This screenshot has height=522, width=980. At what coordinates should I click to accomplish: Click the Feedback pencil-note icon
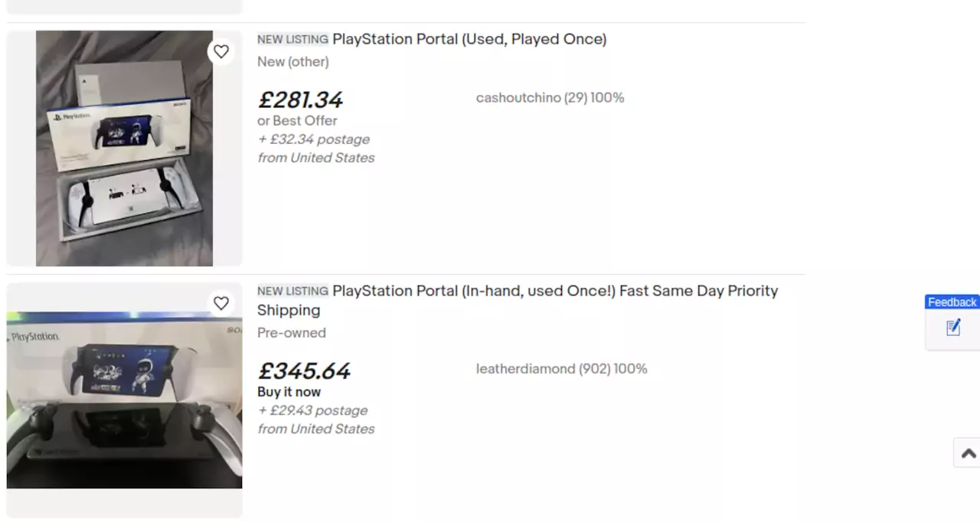coord(953,328)
